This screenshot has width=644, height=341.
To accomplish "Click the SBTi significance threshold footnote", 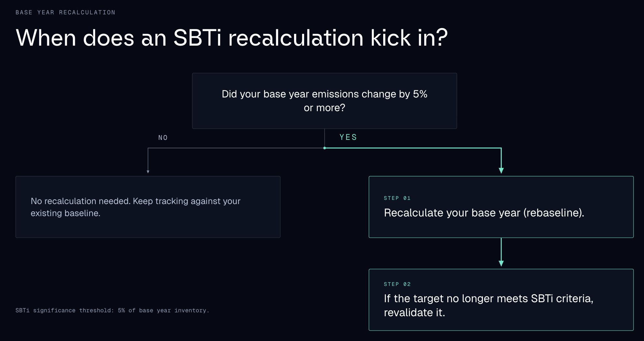I will (112, 310).
